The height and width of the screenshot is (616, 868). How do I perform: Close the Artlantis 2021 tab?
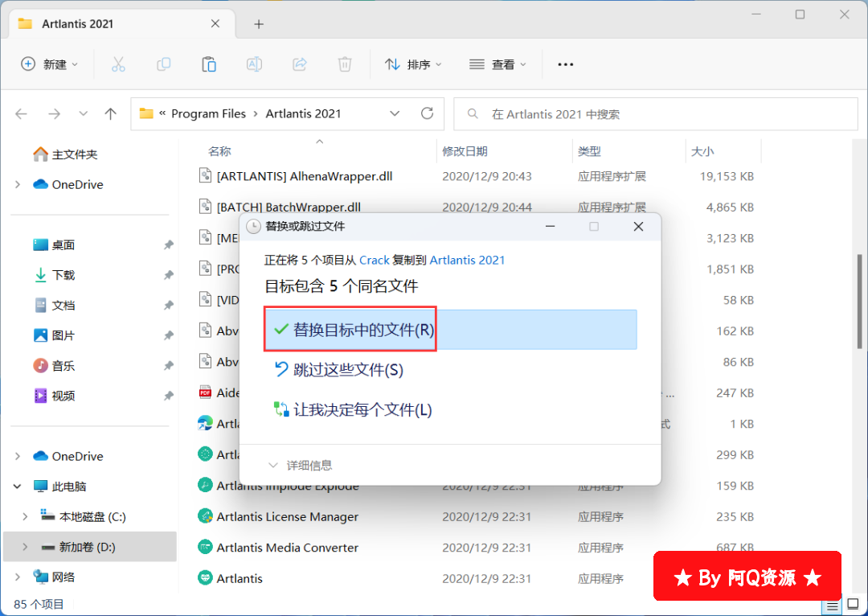click(215, 24)
